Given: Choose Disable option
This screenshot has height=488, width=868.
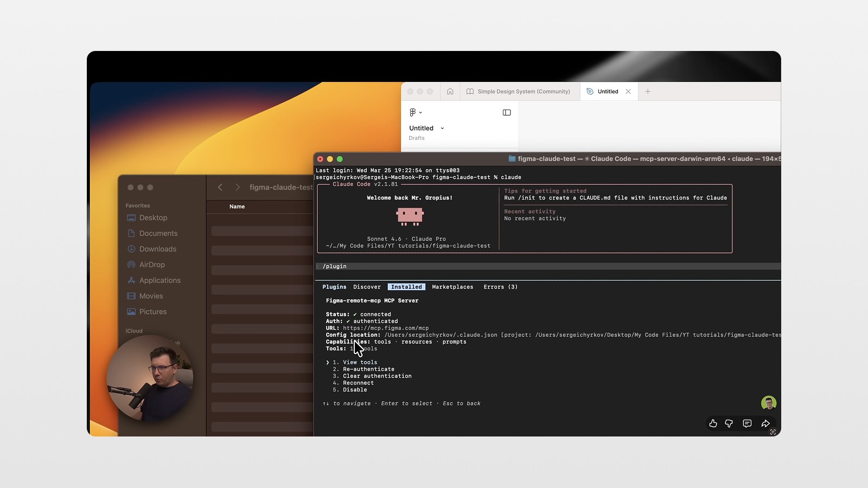Looking at the screenshot, I should 350,390.
